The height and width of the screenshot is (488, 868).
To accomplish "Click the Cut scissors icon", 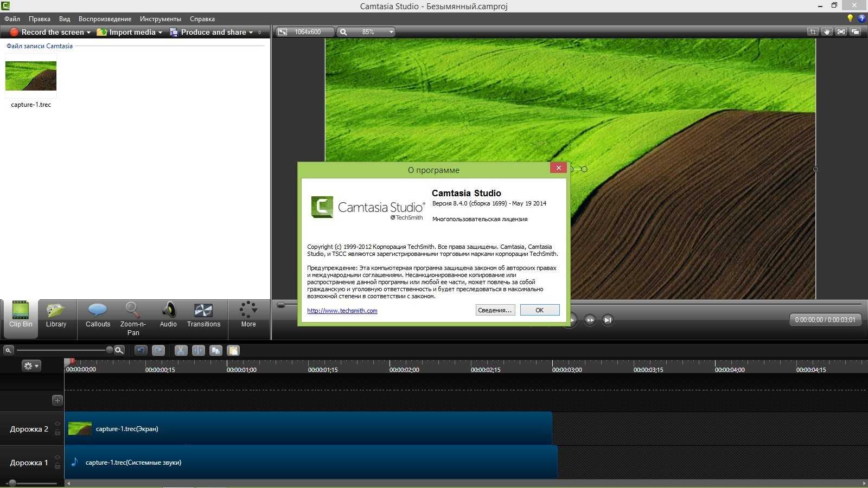I will [x=181, y=350].
